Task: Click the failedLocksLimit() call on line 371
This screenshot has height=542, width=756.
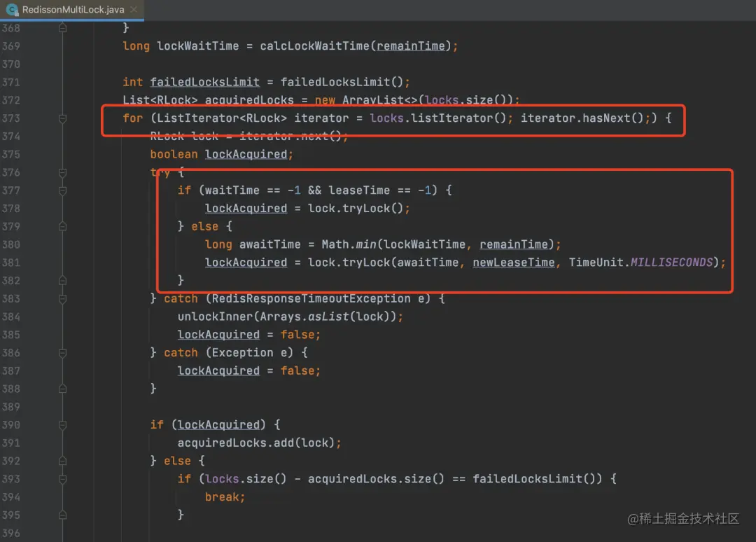Action: coord(342,82)
